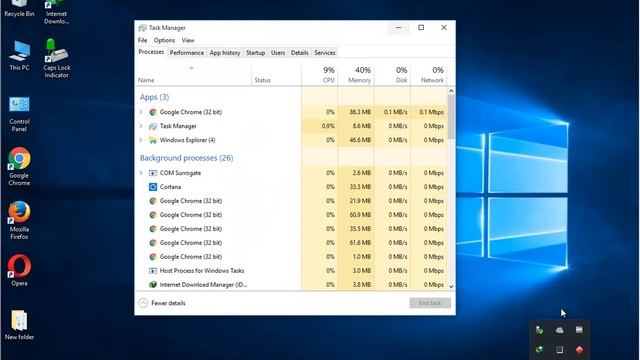Sort processes by the Status column
The width and height of the screenshot is (640, 360).
(x=276, y=76)
